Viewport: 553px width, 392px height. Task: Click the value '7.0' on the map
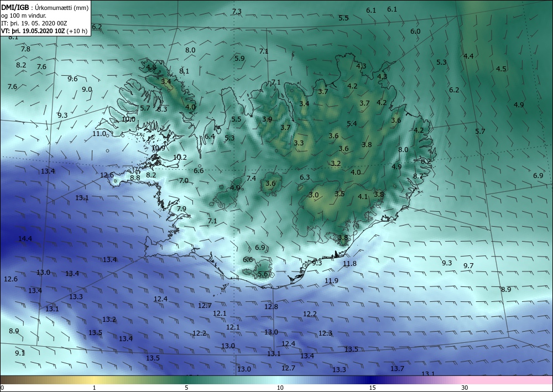(184, 180)
